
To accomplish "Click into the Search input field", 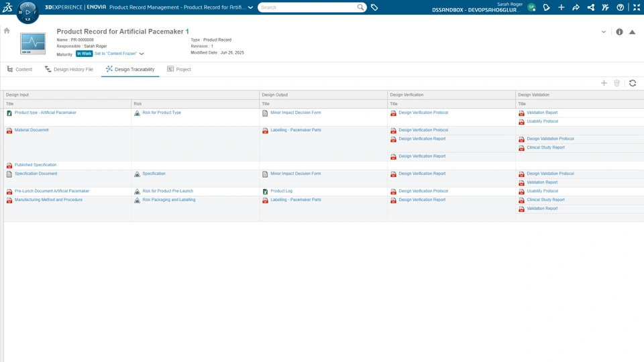I will (307, 7).
